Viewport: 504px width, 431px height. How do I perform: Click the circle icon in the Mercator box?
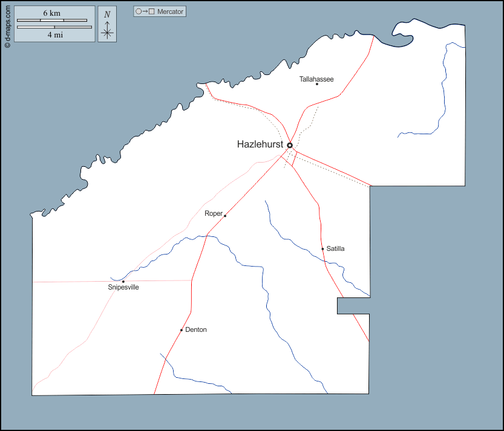click(139, 11)
